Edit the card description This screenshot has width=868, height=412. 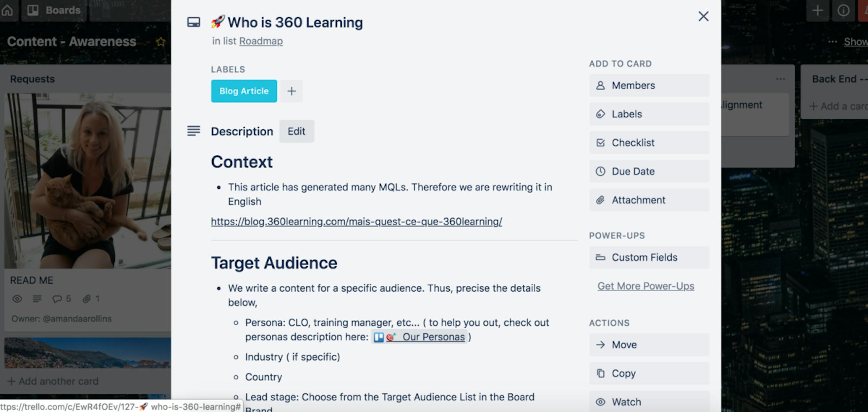pos(297,131)
